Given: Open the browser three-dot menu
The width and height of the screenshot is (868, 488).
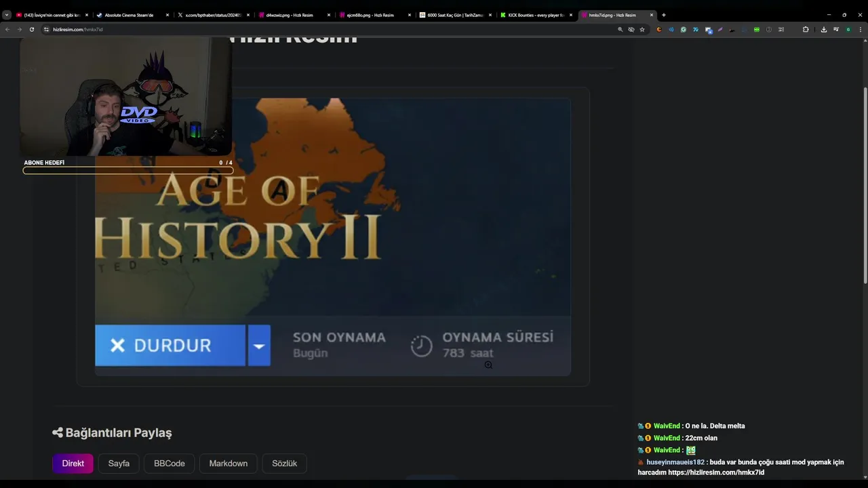Looking at the screenshot, I should tap(861, 29).
